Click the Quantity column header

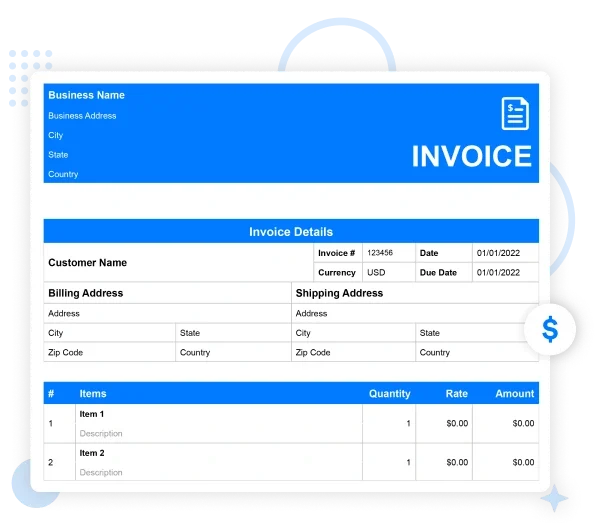[x=390, y=394]
